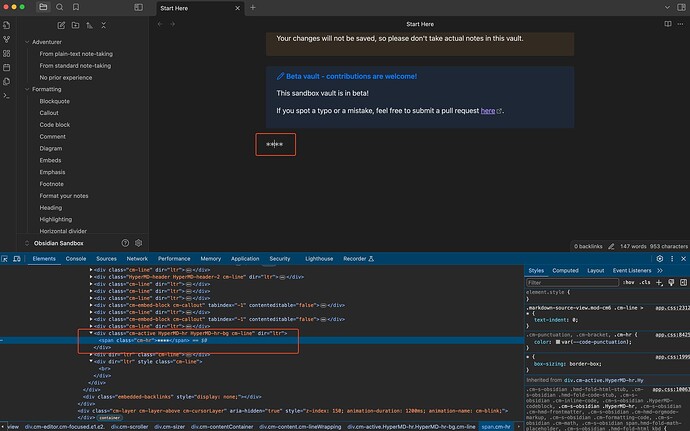This screenshot has width=690, height=431.
Task: Change sort order icon
Action: click(89, 26)
